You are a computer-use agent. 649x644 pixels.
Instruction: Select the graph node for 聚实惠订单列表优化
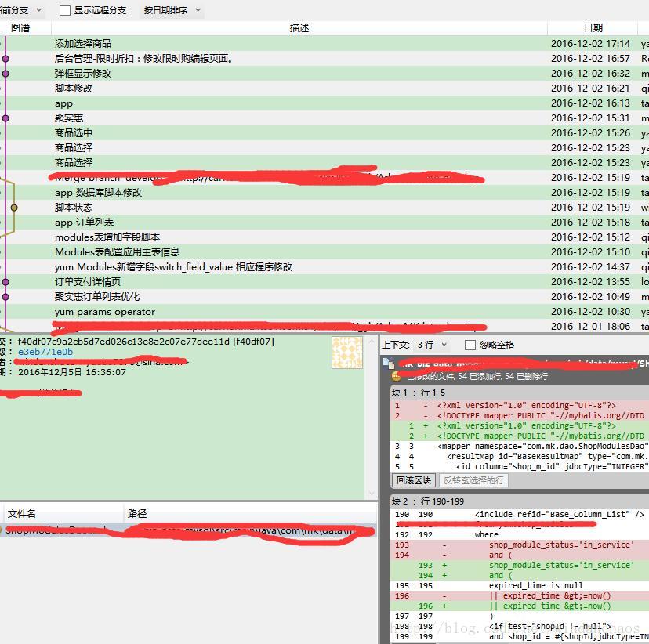coord(5,297)
